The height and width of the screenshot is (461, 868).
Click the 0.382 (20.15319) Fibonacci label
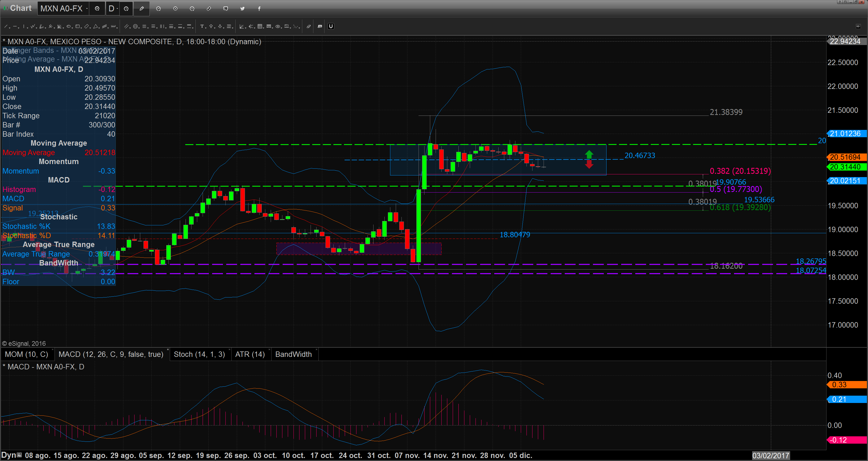tap(740, 171)
